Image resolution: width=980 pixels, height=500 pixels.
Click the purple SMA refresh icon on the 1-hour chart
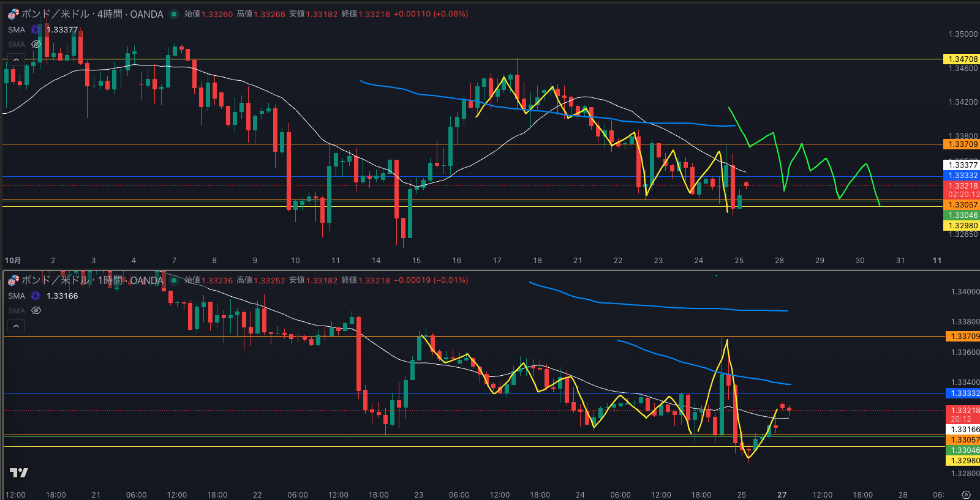36,296
